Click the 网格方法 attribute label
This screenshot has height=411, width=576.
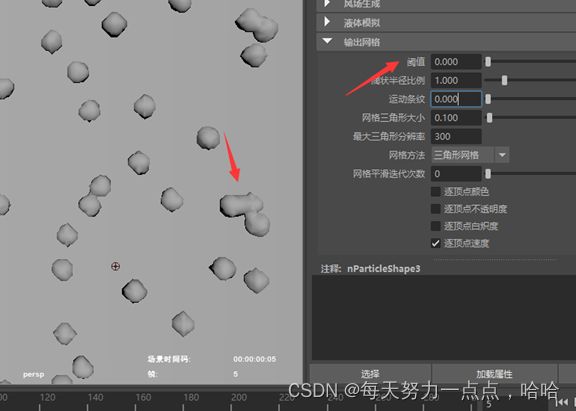[x=407, y=155]
